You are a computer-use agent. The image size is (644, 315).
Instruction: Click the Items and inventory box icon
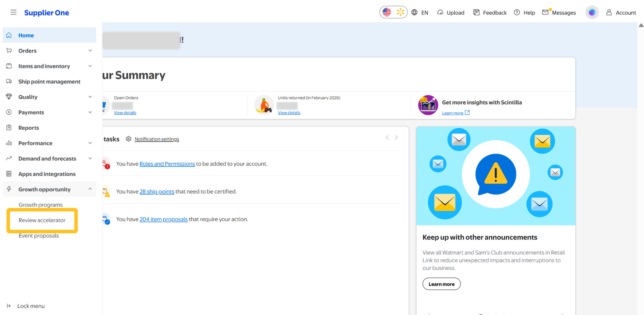pos(9,66)
